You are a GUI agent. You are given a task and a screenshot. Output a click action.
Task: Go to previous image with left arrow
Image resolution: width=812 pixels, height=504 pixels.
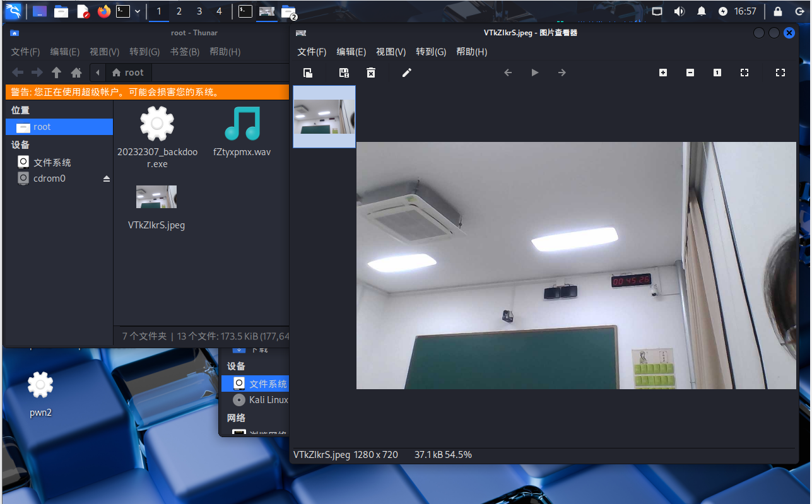[x=508, y=73]
